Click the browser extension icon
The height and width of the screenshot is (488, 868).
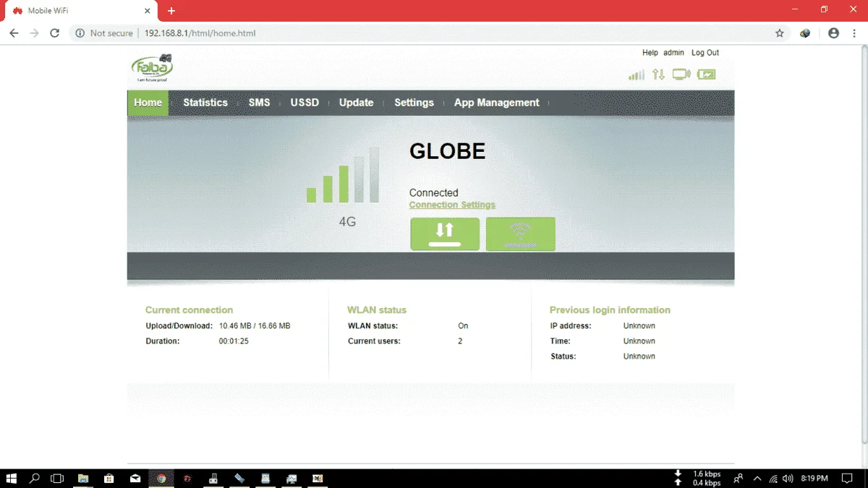(805, 33)
